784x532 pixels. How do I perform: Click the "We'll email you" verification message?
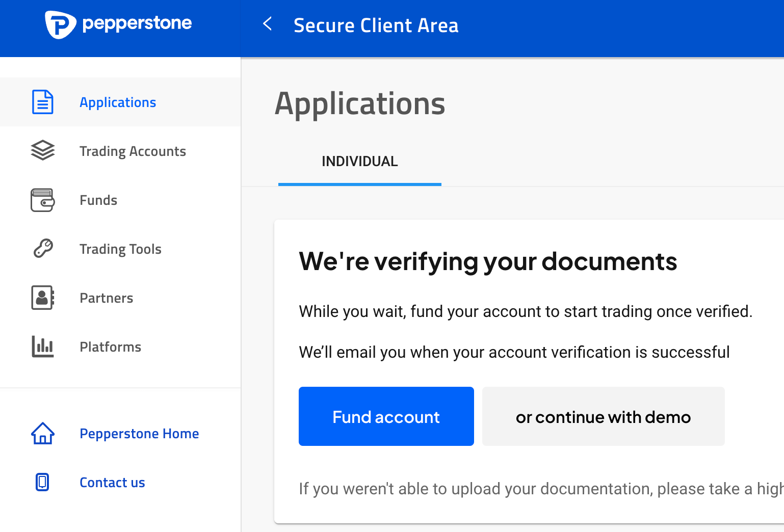coord(514,352)
